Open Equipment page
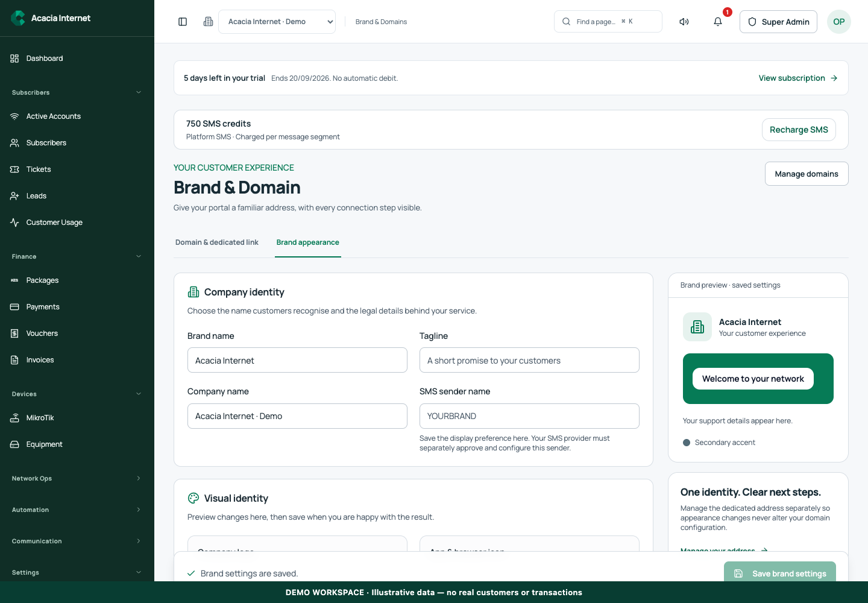Viewport: 868px width, 603px height. point(77,444)
